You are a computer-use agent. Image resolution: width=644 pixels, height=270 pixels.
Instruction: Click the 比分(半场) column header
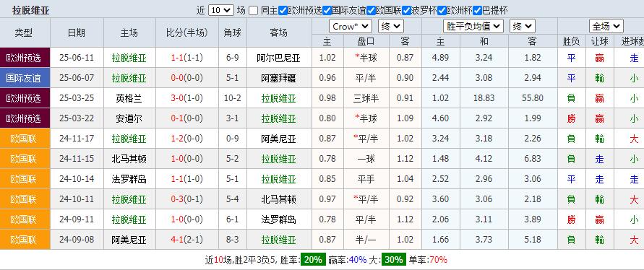(187, 32)
